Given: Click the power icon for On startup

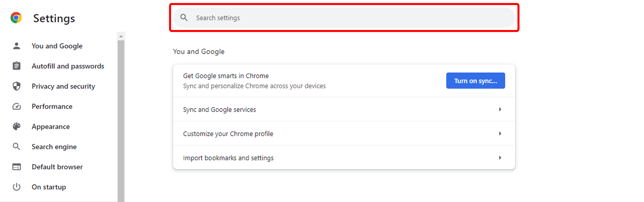Looking at the screenshot, I should (x=17, y=187).
